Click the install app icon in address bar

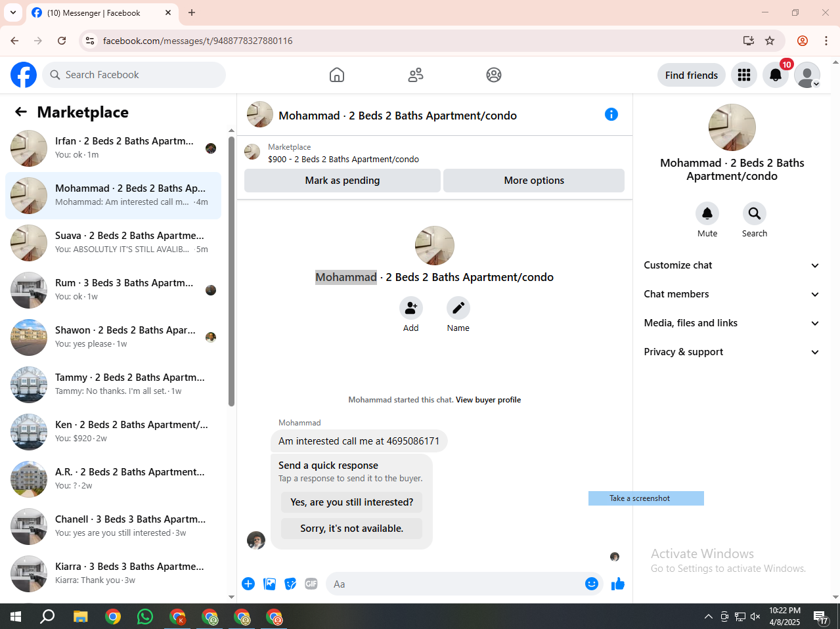tap(749, 41)
